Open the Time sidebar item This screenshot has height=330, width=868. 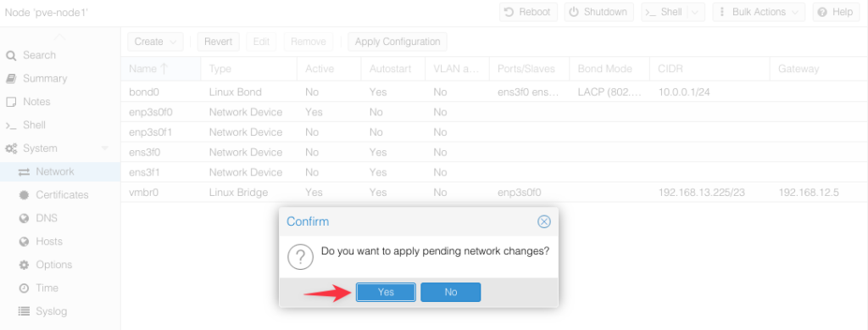pos(60,288)
